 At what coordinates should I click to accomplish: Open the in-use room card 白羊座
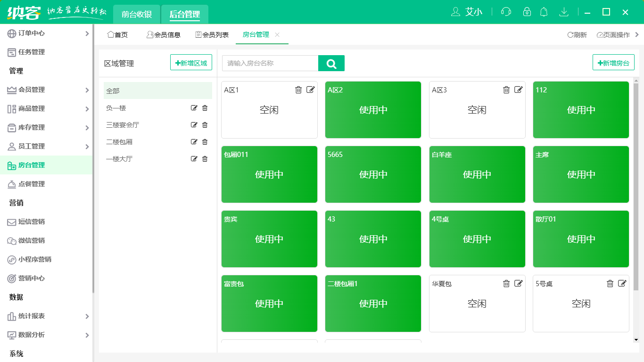coord(477,174)
